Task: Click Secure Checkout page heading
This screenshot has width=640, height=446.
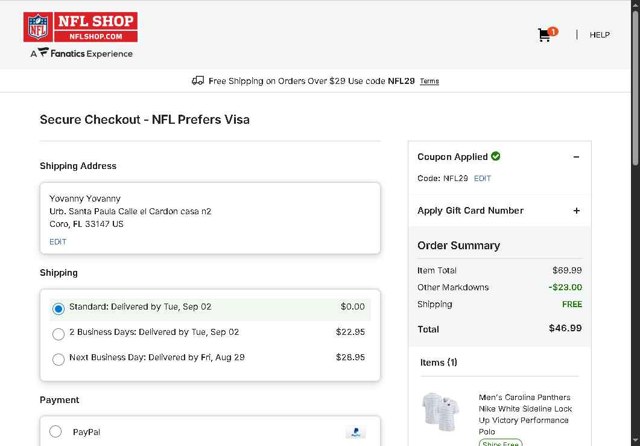Action: (x=144, y=120)
